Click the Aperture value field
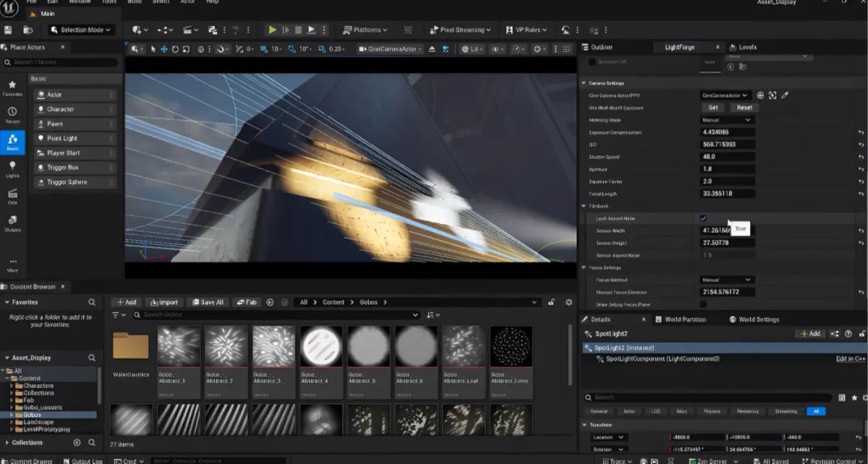This screenshot has width=868, height=464. pyautogui.click(x=727, y=169)
